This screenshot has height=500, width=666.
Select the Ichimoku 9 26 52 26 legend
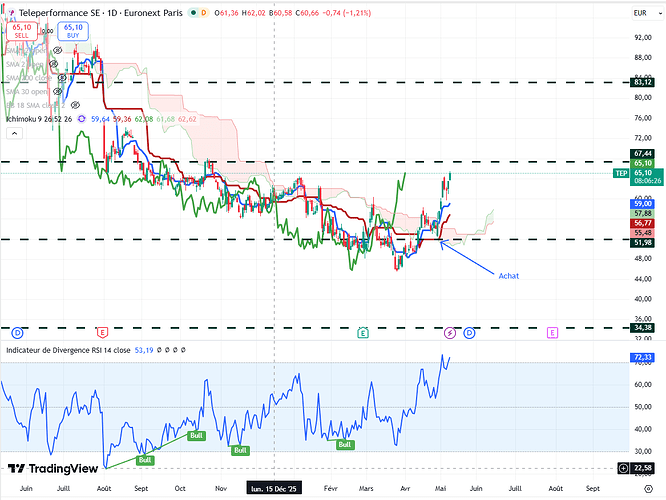(39, 119)
